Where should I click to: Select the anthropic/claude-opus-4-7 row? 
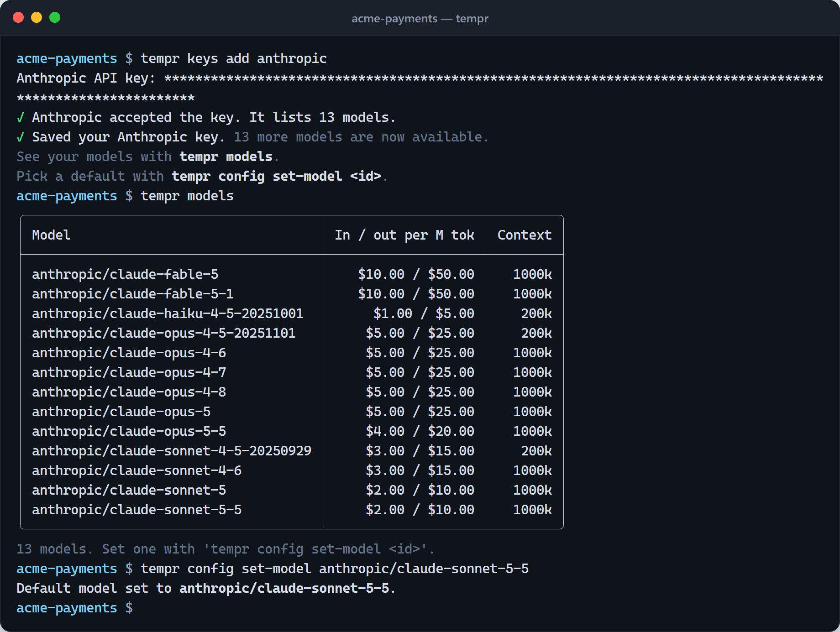(292, 372)
